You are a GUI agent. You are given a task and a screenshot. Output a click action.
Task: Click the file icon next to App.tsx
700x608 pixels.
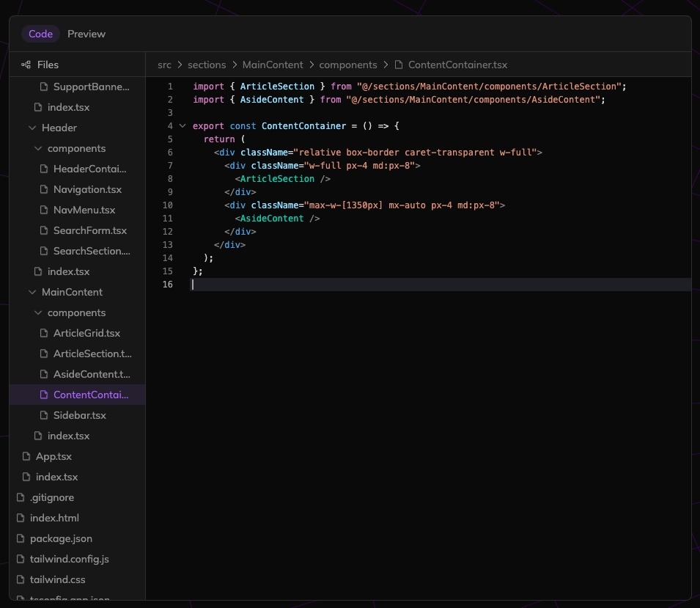point(26,456)
